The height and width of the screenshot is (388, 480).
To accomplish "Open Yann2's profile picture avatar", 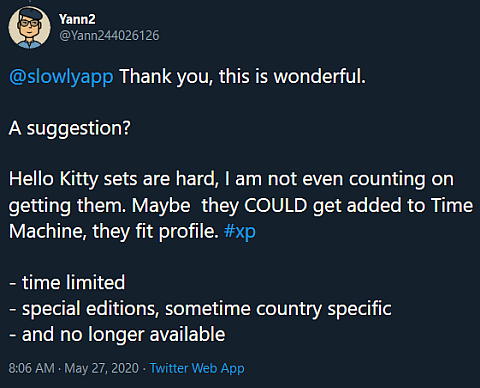I will pos(29,28).
